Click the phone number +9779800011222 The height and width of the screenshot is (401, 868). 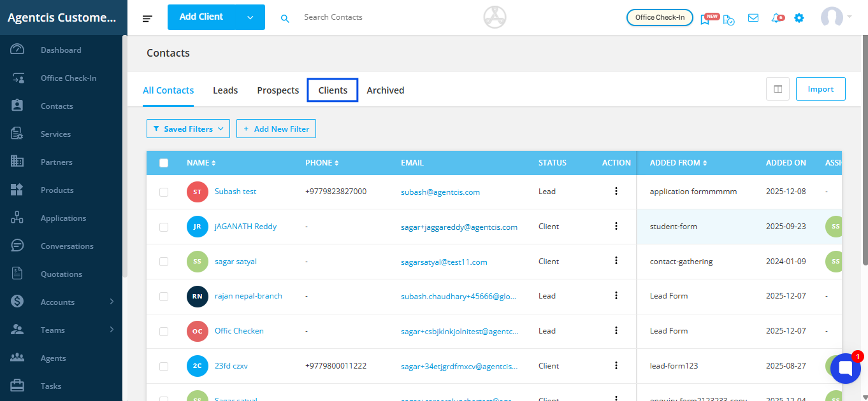click(x=336, y=366)
